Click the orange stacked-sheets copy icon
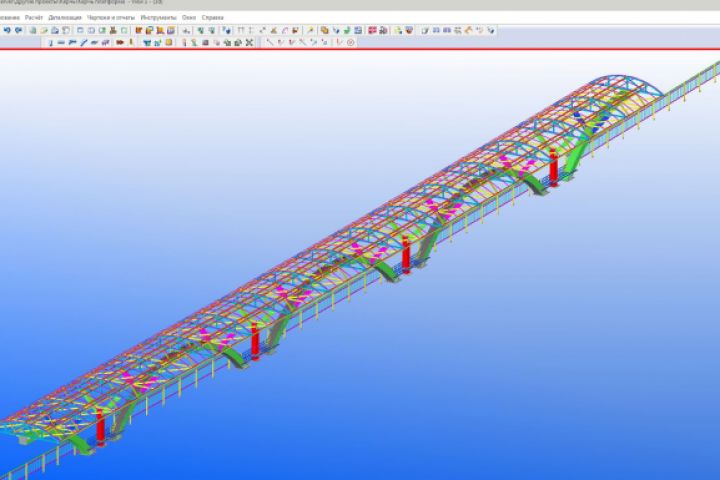The image size is (720, 480). click(x=325, y=30)
